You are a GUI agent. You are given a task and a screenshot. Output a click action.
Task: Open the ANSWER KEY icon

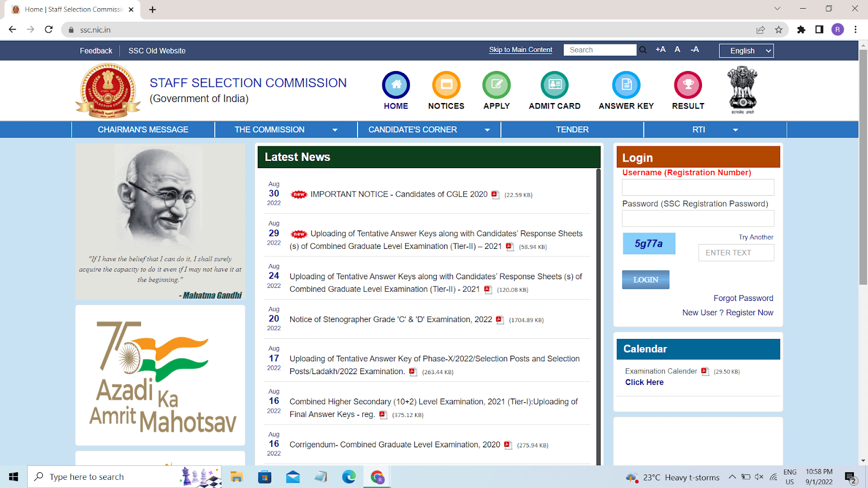click(626, 85)
